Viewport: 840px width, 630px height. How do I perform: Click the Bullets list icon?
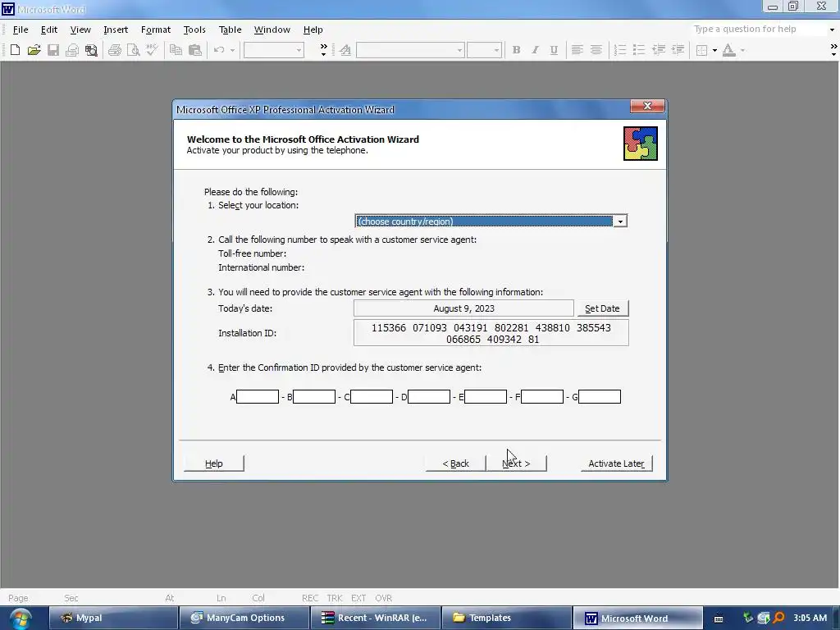coord(638,50)
